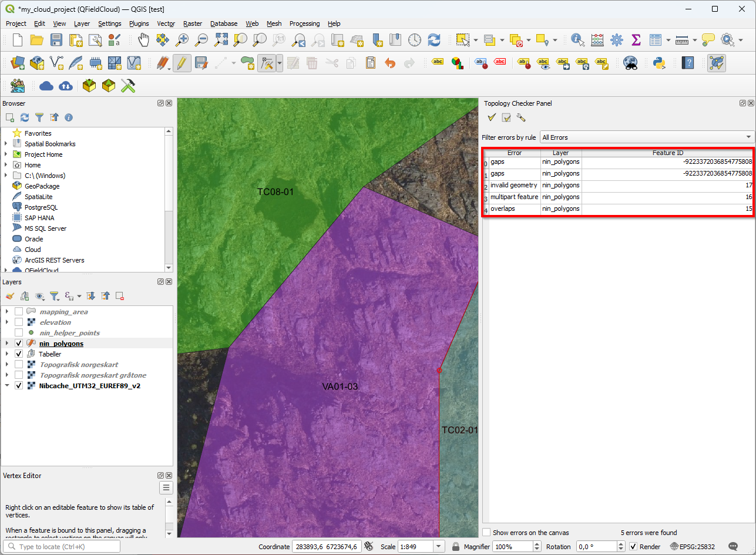756x555 pixels.
Task: Select the Pan Map hand tool
Action: 143,40
